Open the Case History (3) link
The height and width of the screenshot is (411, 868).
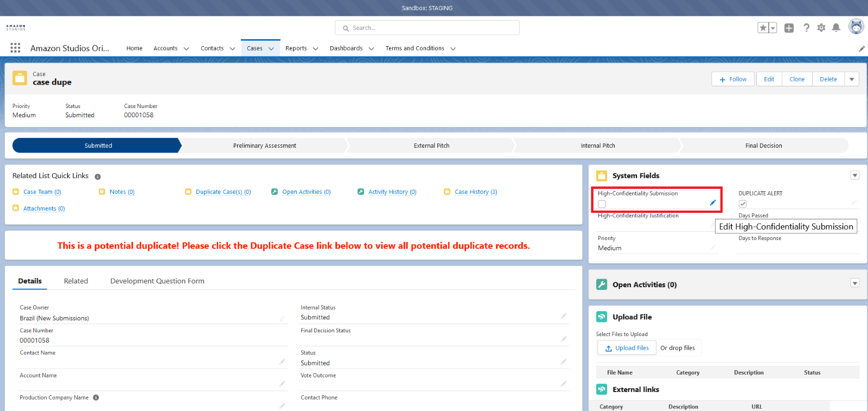(476, 192)
